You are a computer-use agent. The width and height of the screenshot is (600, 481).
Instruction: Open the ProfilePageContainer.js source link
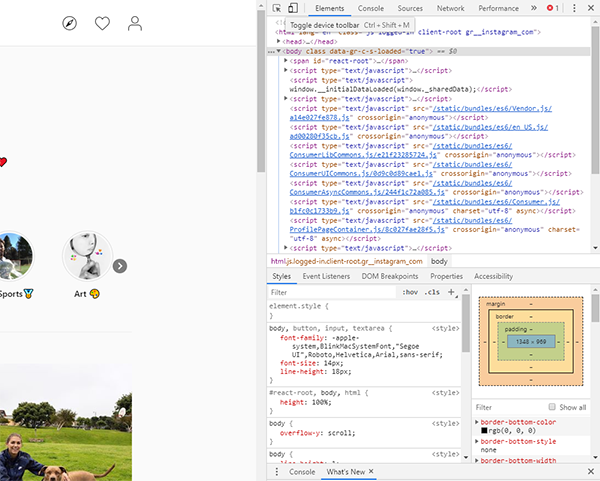coord(367,230)
